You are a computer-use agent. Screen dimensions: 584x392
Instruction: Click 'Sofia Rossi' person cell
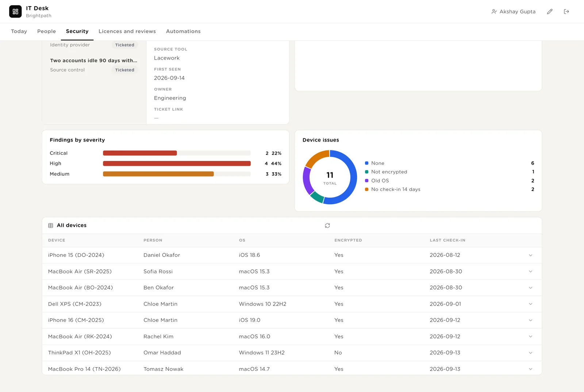[x=158, y=272]
